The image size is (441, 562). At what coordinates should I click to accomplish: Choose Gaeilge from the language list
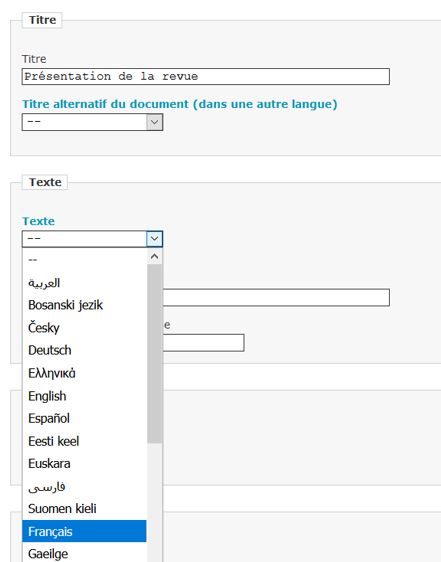(x=84, y=553)
